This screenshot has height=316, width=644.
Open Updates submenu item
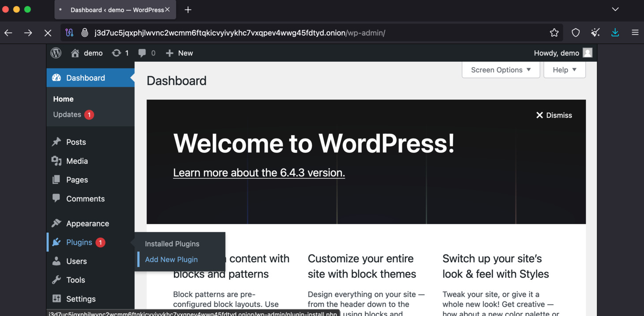[x=67, y=114]
